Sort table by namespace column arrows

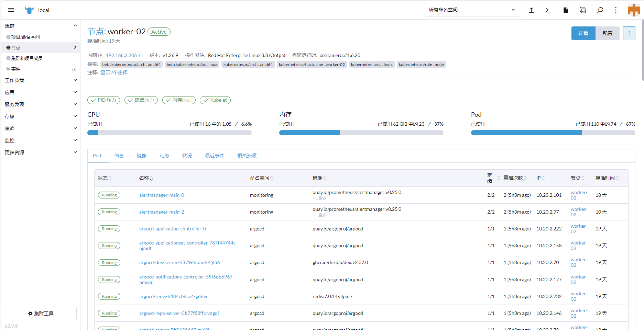coord(272,178)
